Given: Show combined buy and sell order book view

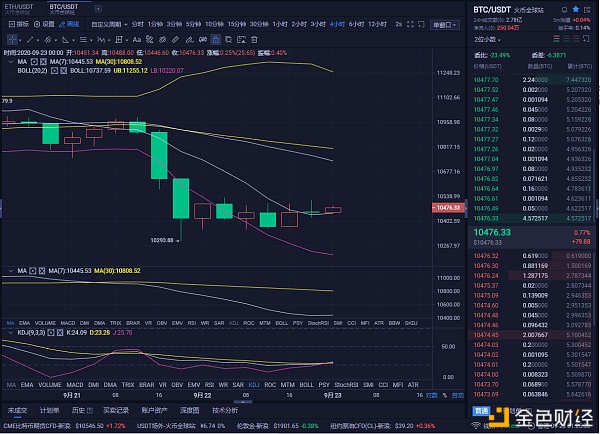Looking at the screenshot, I should (556, 39).
